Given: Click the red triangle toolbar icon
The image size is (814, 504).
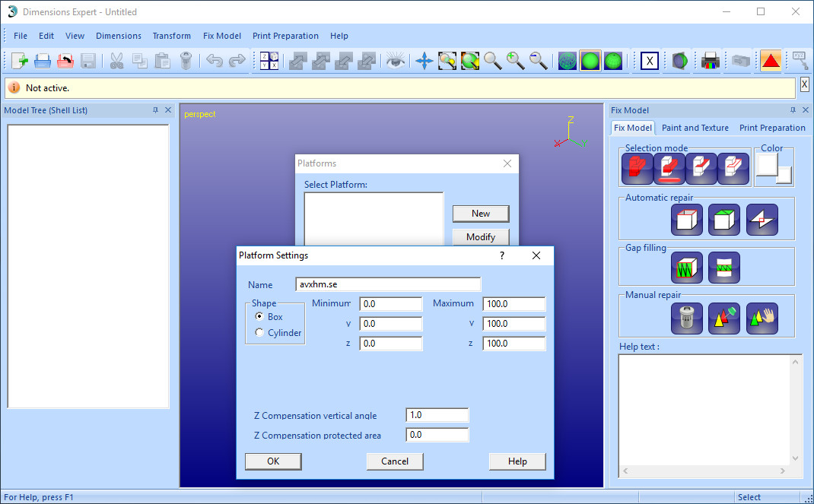Looking at the screenshot, I should (771, 61).
